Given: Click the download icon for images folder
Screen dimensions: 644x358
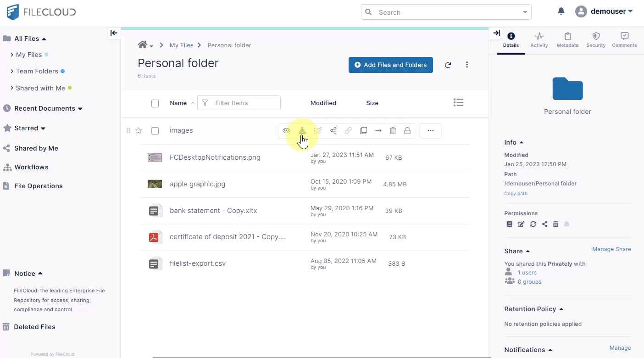Looking at the screenshot, I should click(x=302, y=131).
